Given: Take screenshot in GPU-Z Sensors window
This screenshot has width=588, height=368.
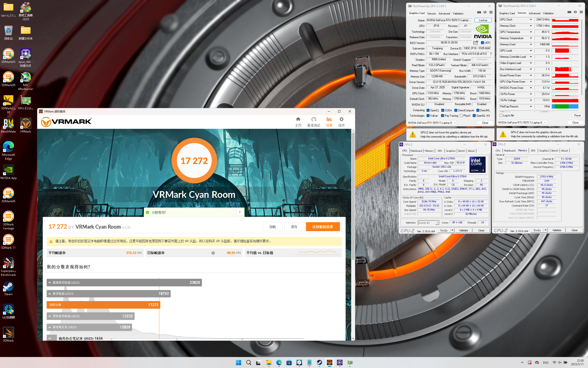Looking at the screenshot, I should coord(569,12).
